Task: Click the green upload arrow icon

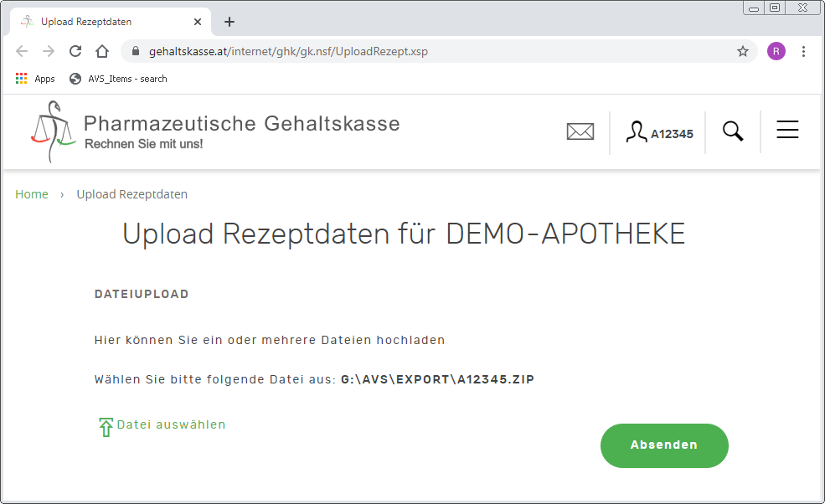Action: point(106,427)
